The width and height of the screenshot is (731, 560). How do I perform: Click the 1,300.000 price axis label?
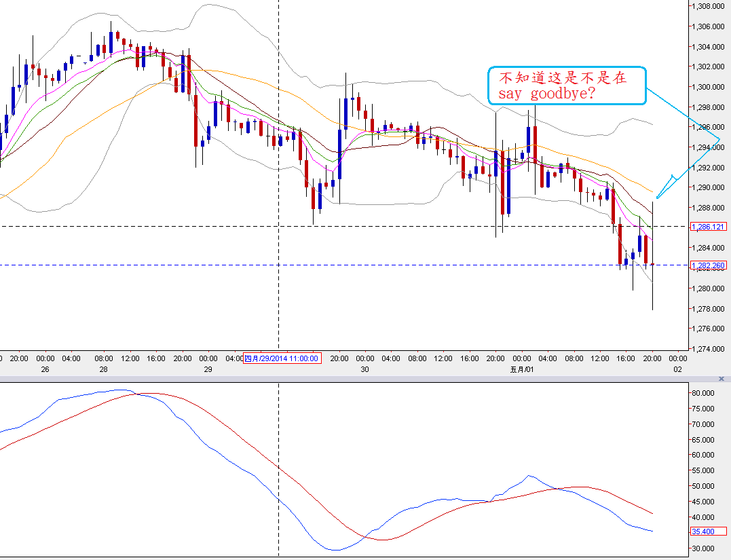[x=708, y=87]
